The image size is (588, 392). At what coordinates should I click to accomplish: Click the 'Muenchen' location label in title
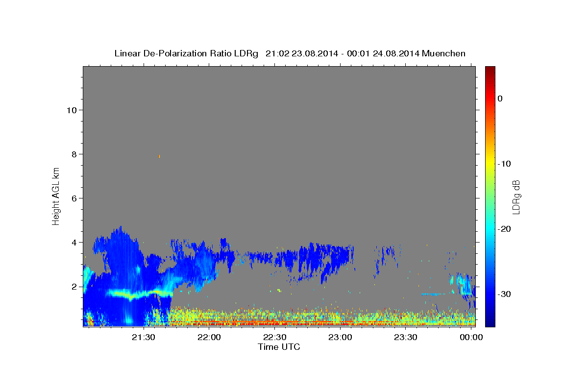pyautogui.click(x=444, y=53)
